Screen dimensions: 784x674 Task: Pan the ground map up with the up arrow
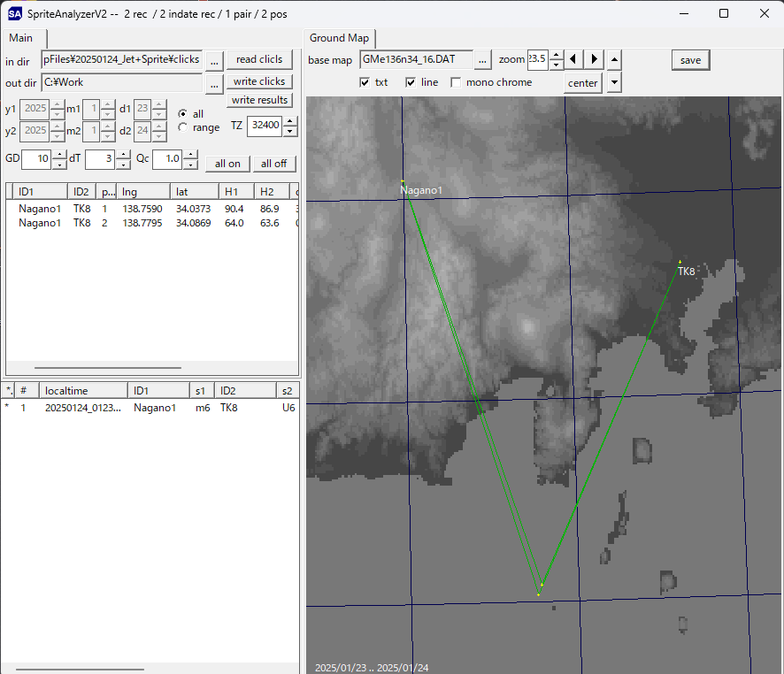pos(615,59)
